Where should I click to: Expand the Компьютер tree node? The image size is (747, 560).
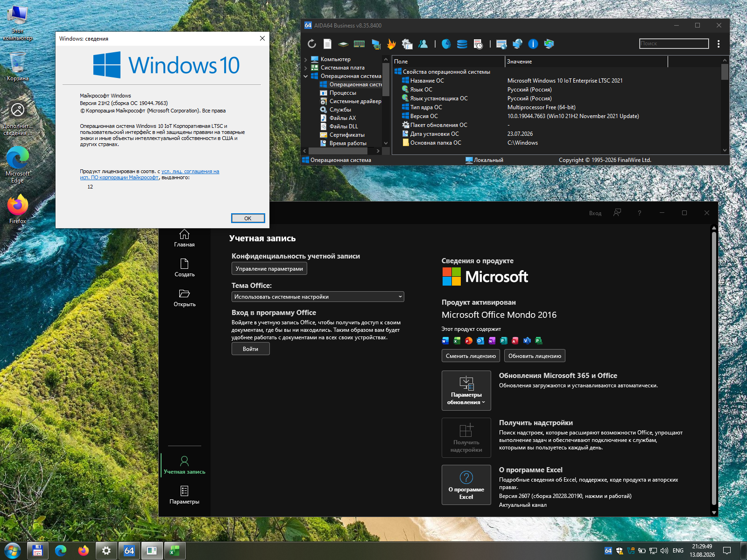(x=306, y=60)
